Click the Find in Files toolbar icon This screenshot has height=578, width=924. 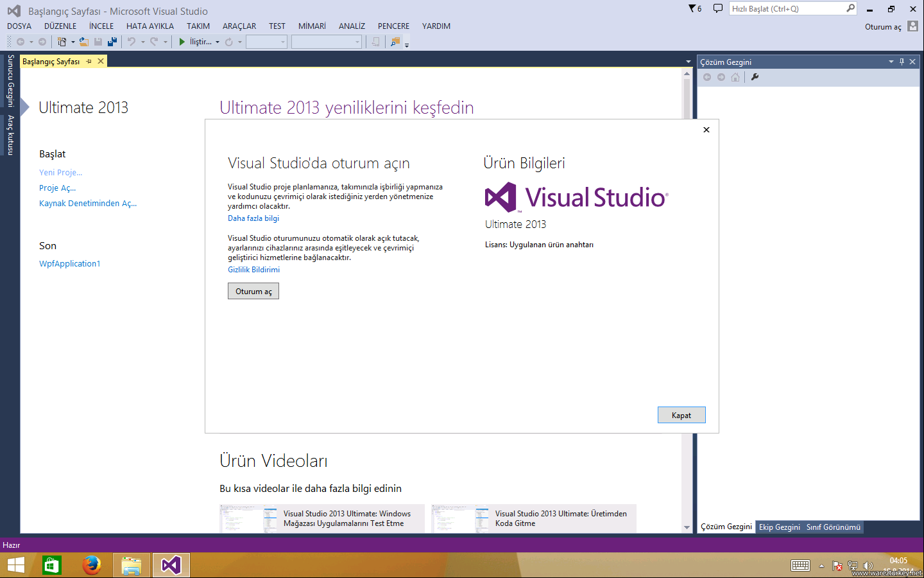[395, 42]
